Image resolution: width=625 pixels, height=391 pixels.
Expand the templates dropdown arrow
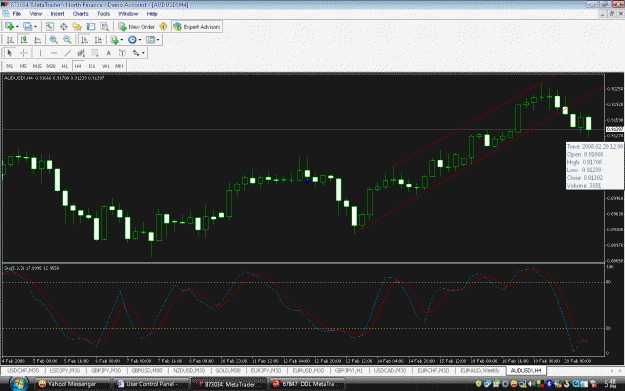click(x=158, y=40)
